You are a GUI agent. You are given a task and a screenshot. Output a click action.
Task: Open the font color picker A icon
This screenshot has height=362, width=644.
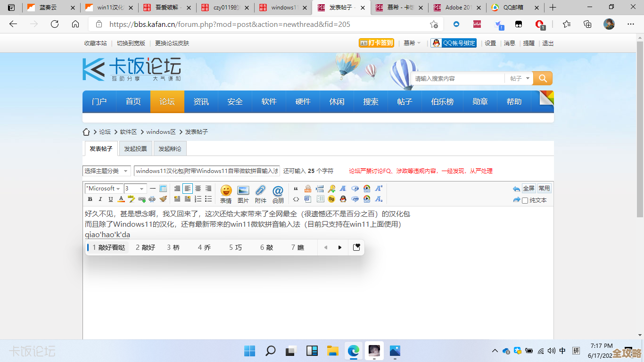click(x=121, y=198)
